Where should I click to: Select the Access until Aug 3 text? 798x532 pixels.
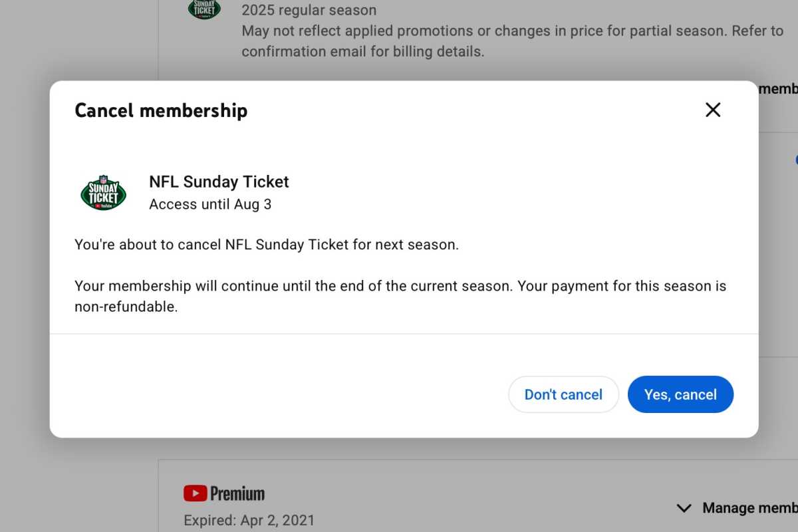pyautogui.click(x=209, y=204)
